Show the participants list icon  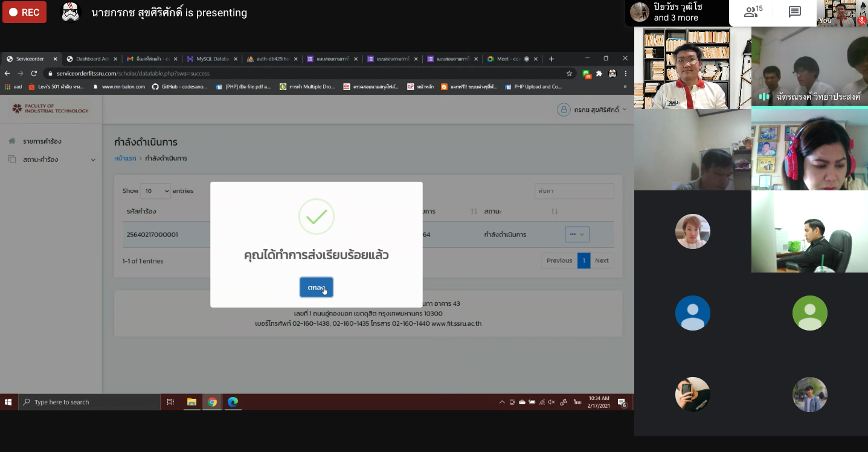pyautogui.click(x=753, y=12)
